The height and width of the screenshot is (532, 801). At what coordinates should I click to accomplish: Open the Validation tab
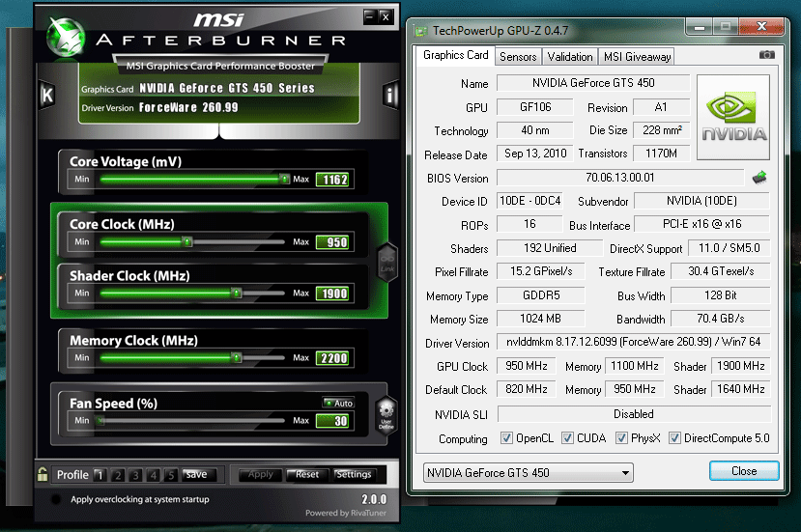tap(569, 56)
